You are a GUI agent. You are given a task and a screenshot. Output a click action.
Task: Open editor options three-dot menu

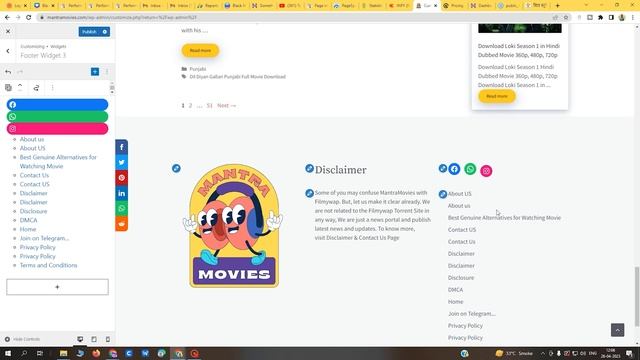click(107, 72)
